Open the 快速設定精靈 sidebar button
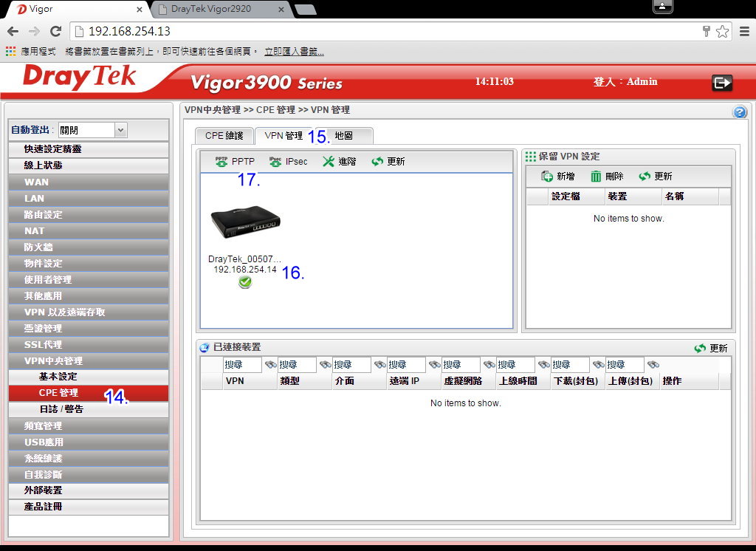Image resolution: width=756 pixels, height=551 pixels. point(89,149)
